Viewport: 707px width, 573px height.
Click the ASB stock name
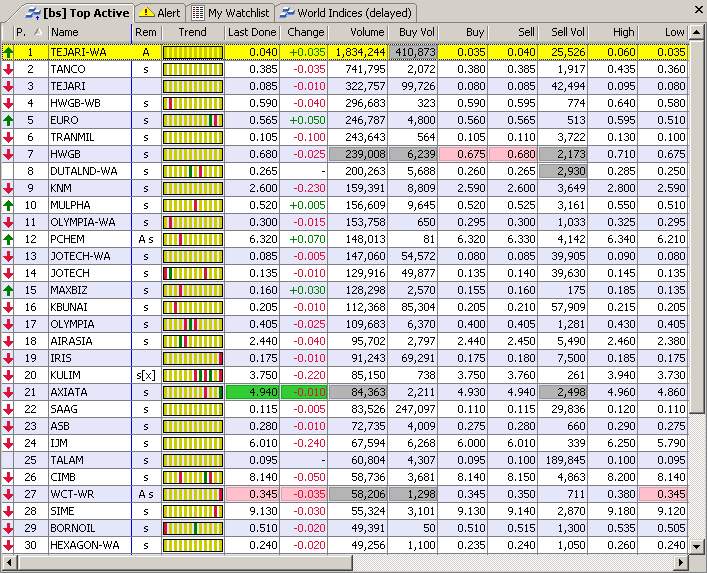pos(60,426)
